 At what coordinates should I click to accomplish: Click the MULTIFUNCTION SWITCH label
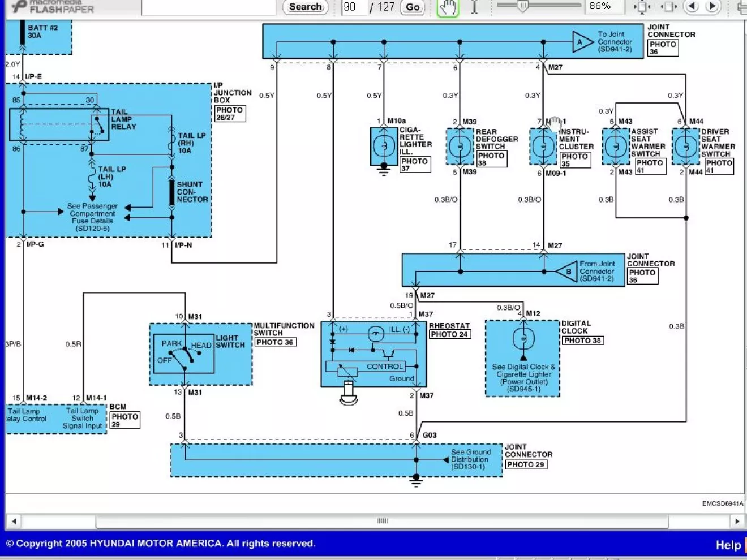pos(284,329)
